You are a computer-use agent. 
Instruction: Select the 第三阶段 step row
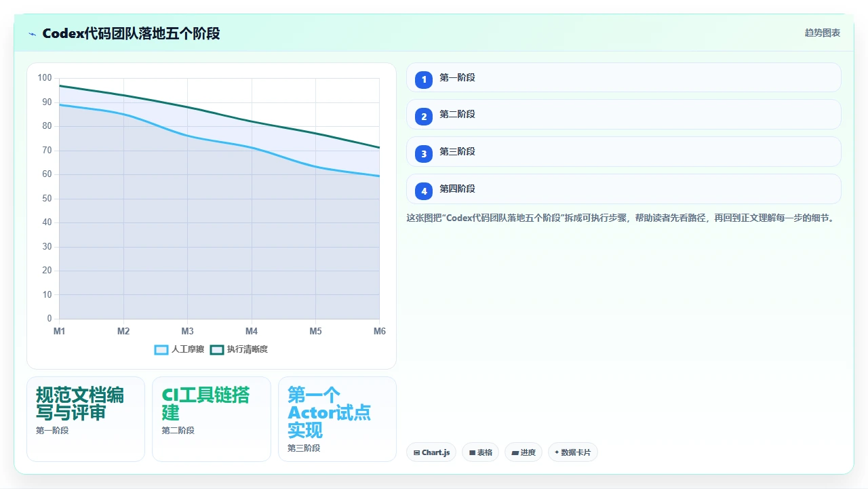(x=623, y=152)
